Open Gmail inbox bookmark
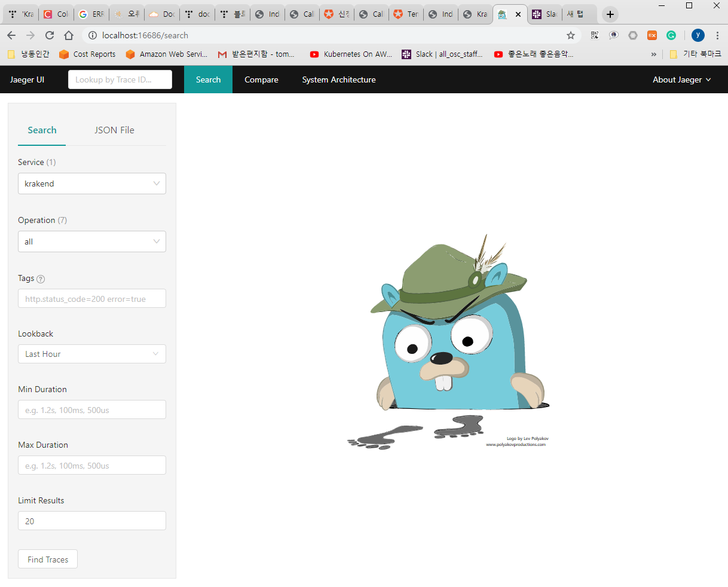 point(256,54)
